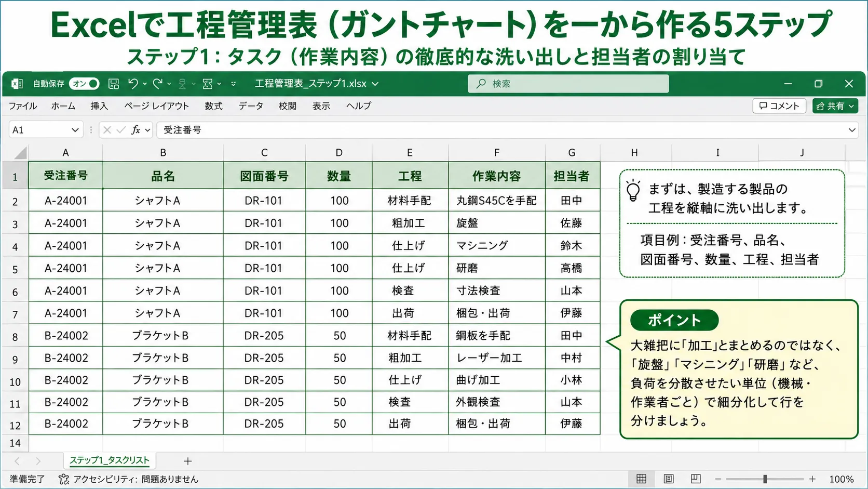Image resolution: width=868 pixels, height=489 pixels.
Task: Select the ステップ1_タスクリスト sheet tab
Action: (110, 460)
